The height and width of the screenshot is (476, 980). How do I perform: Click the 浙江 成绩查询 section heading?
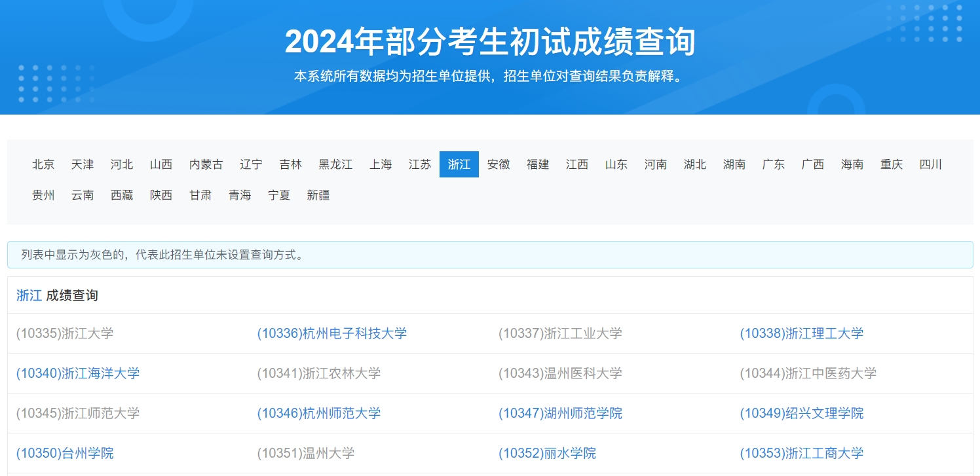[57, 295]
